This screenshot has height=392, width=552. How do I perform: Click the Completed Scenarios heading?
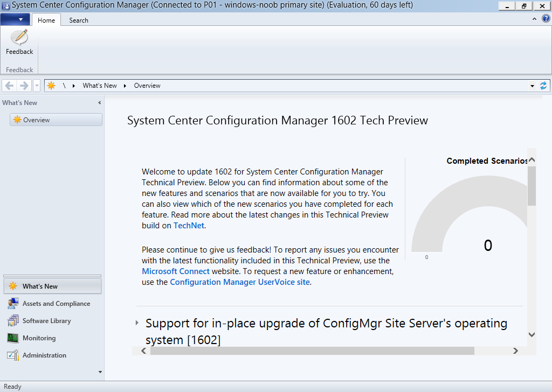click(x=487, y=161)
